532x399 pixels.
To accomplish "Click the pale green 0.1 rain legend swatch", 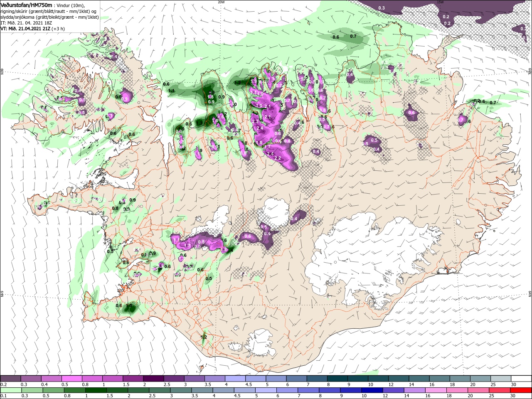I will pos(10,390).
